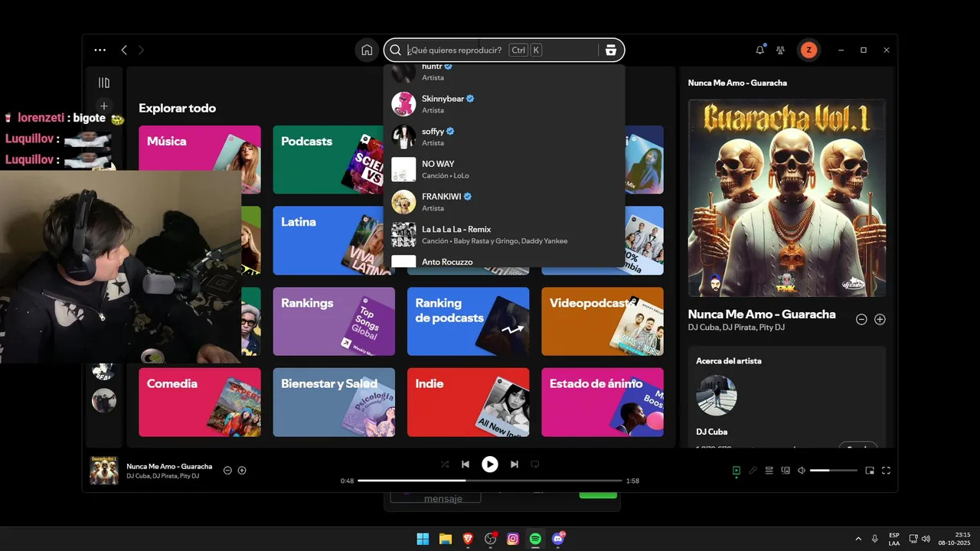The height and width of the screenshot is (551, 980).
Task: Seek using the song progress bar
Action: [x=490, y=481]
